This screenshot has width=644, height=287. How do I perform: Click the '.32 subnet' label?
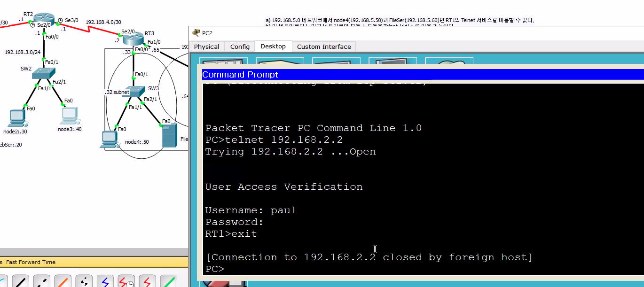(x=117, y=93)
